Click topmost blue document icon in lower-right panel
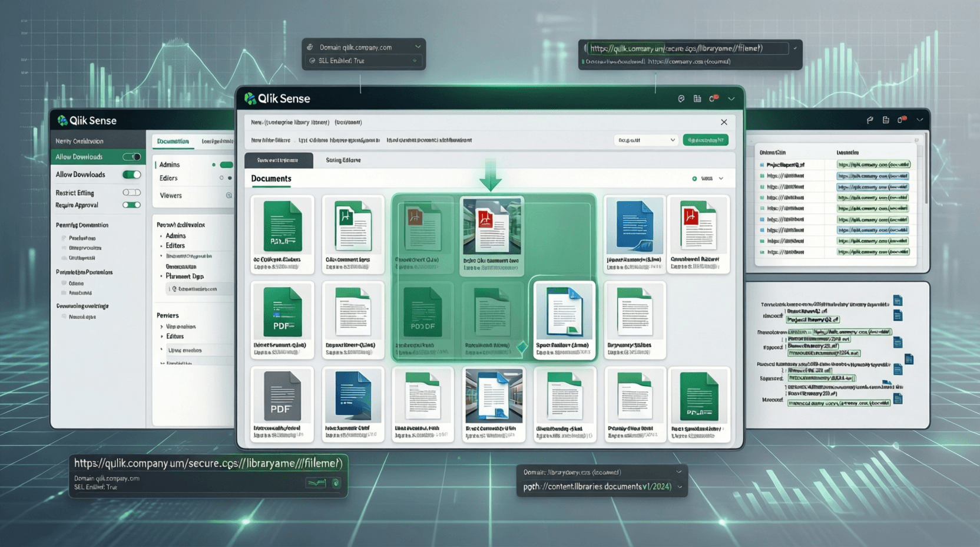Viewport: 980px width, 547px height. (898, 301)
